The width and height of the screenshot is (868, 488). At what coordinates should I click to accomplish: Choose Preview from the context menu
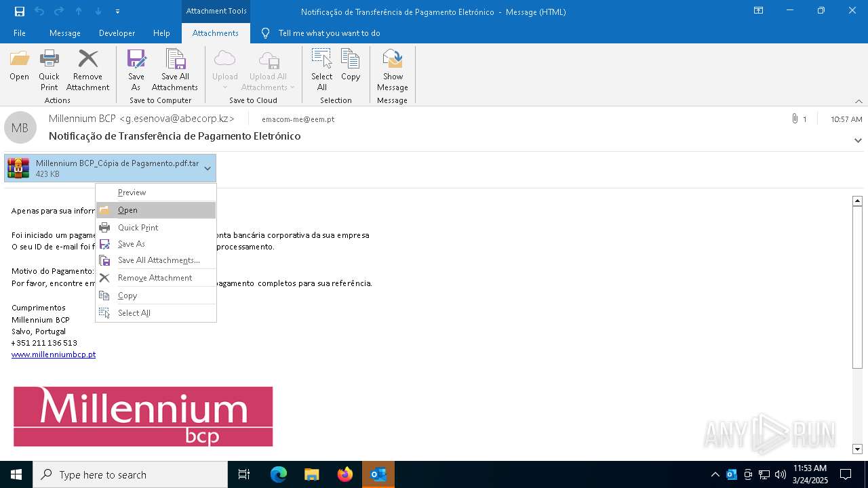(156, 192)
